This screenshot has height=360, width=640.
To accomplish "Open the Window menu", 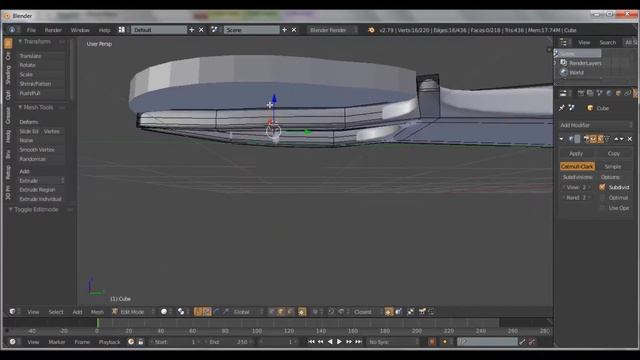I will pyautogui.click(x=80, y=30).
